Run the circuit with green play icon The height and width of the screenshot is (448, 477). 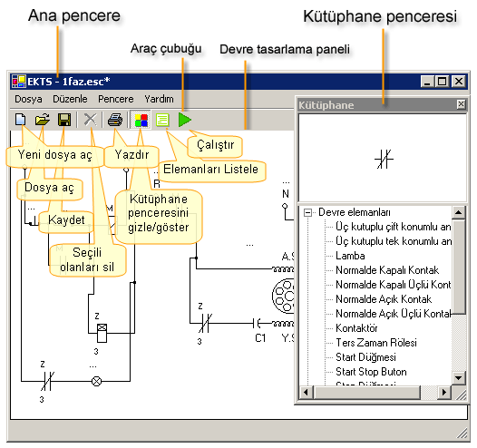(x=185, y=120)
